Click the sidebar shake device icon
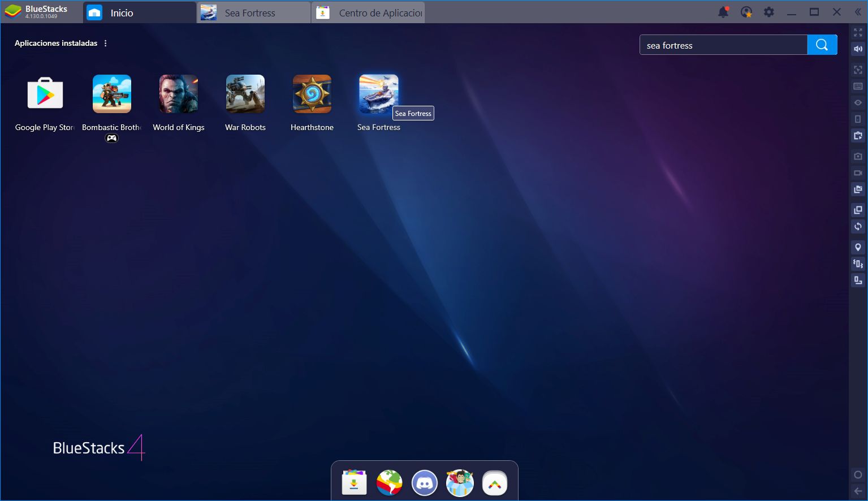This screenshot has height=501, width=868. [858, 264]
